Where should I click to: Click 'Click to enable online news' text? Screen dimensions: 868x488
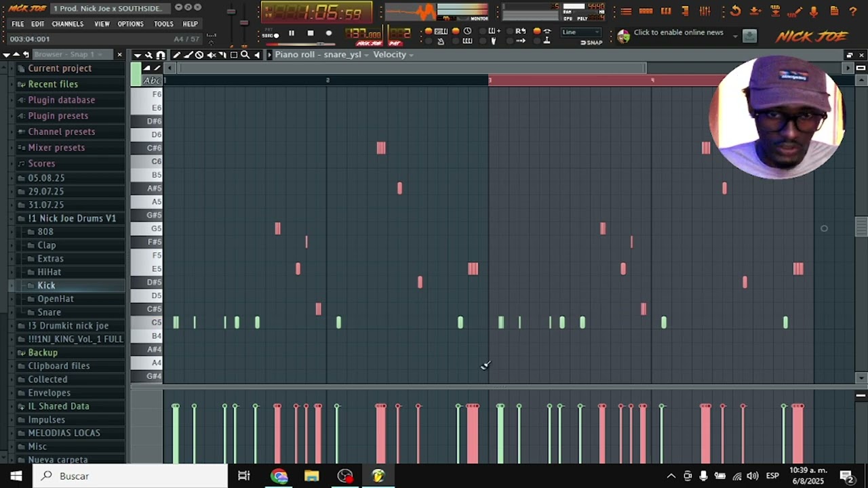[678, 33]
